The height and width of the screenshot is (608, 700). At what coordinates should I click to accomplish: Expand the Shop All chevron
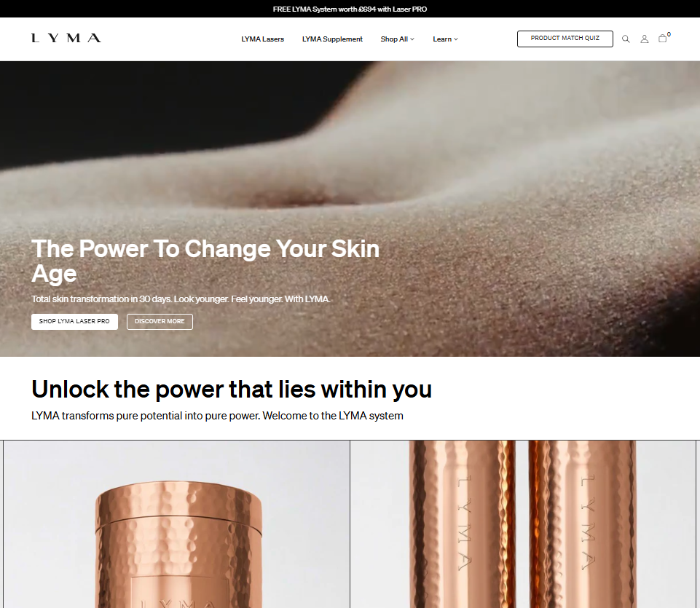(412, 39)
